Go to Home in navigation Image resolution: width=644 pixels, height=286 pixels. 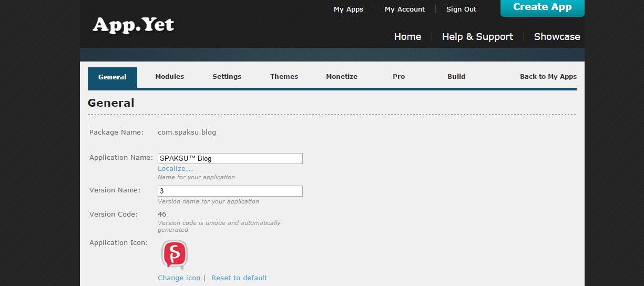tap(407, 37)
